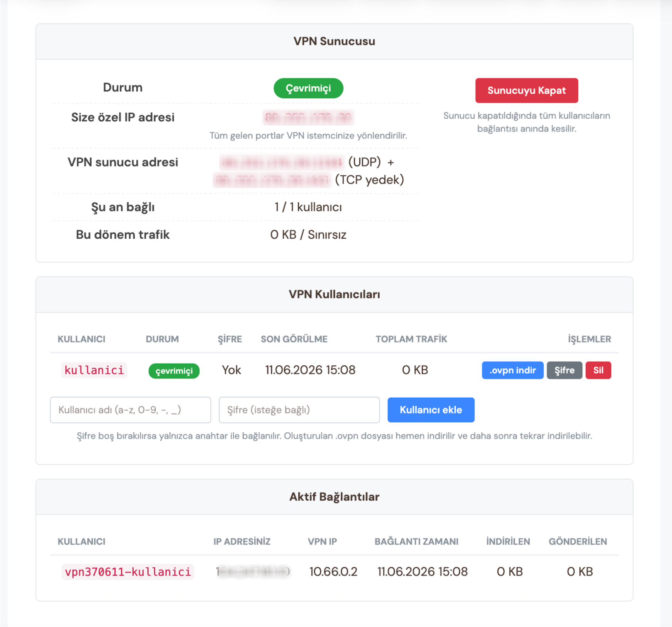Click the İndirilen 0 KB value
The width and height of the screenshot is (672, 627).
[510, 572]
